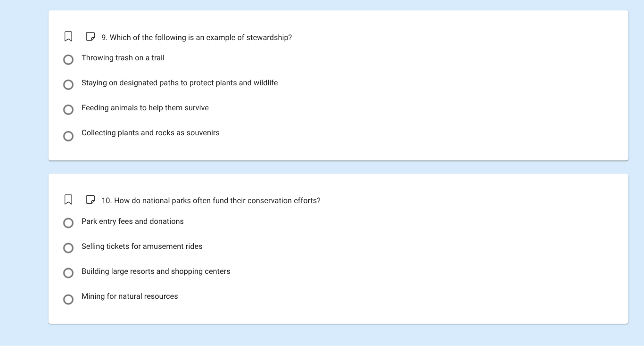Pick 'Mining for natural resources' radio option
The height and width of the screenshot is (362, 644).
pos(68,299)
